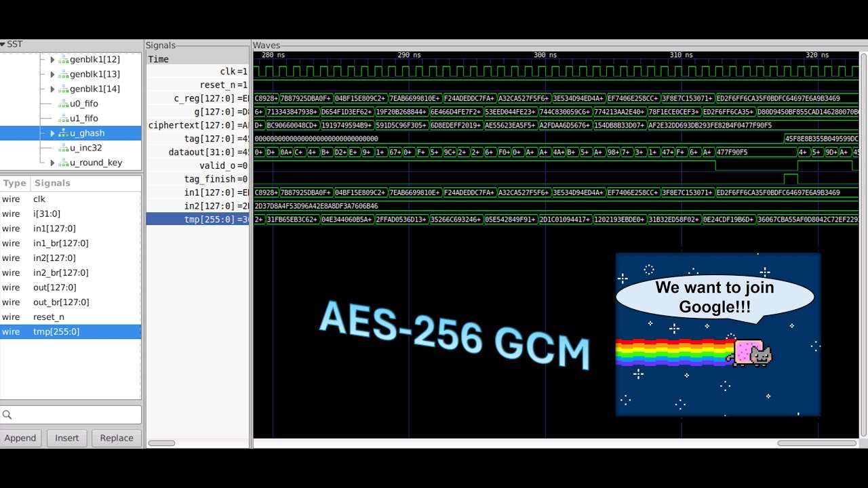Sort by the Type column header
Viewport: 868px width, 488px height.
coord(14,183)
